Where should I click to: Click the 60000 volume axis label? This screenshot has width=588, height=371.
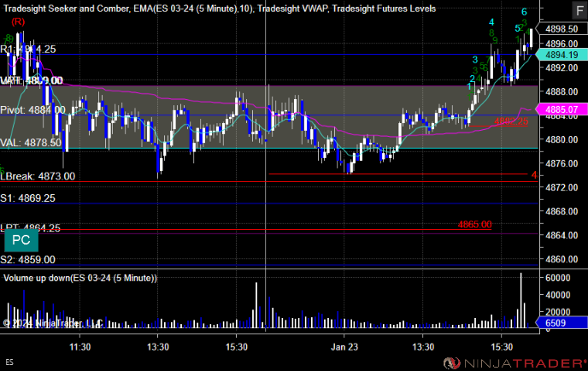558,278
